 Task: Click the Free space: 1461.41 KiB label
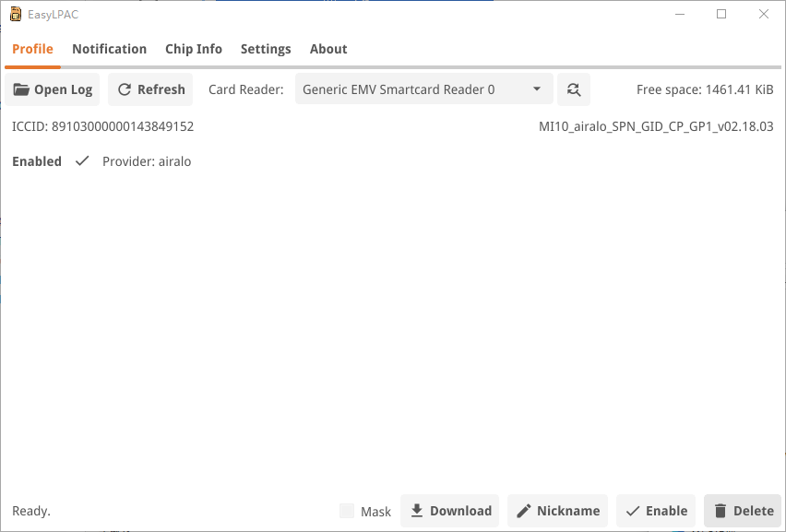[x=705, y=89]
